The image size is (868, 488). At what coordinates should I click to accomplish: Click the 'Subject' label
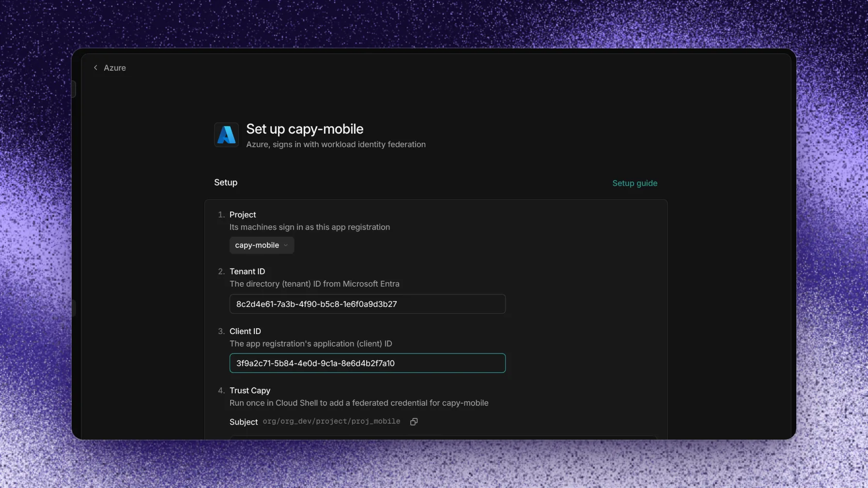click(244, 422)
